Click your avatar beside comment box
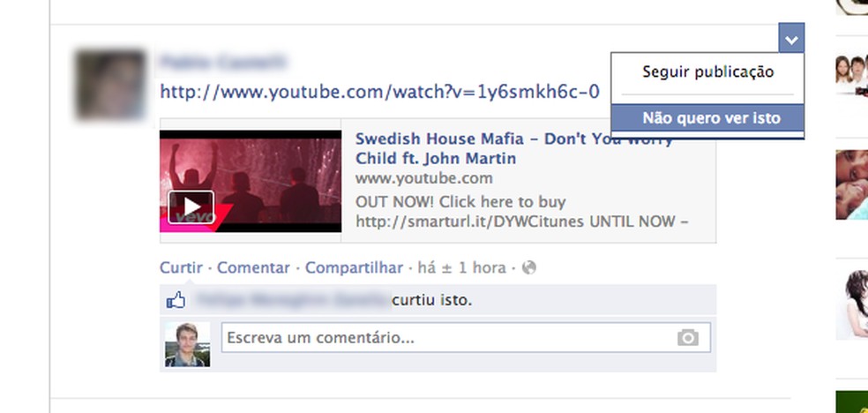 tap(188, 344)
